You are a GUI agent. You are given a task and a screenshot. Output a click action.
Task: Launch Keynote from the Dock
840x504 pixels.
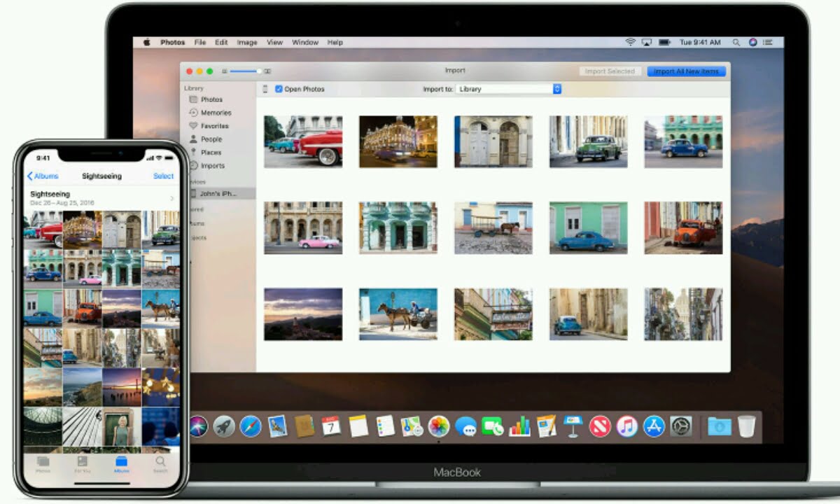pos(573,425)
